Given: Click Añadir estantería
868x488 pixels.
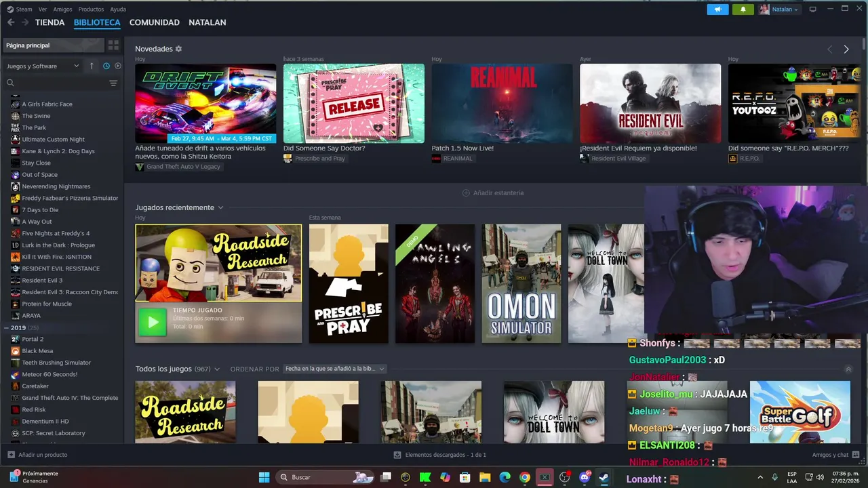Looking at the screenshot, I should [493, 192].
